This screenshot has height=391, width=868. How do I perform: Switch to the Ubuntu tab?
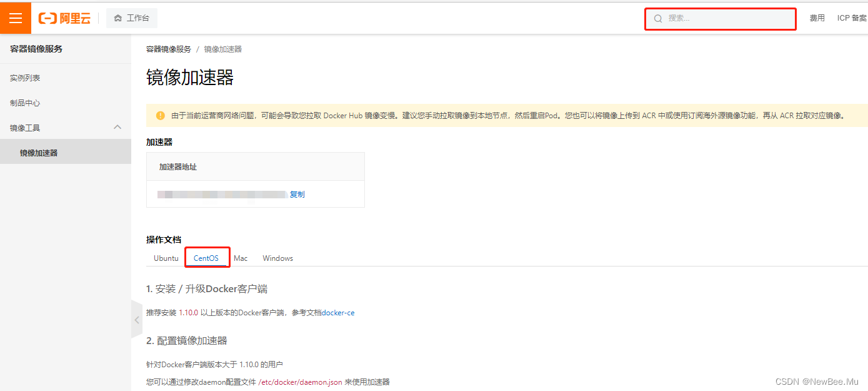pyautogui.click(x=165, y=258)
